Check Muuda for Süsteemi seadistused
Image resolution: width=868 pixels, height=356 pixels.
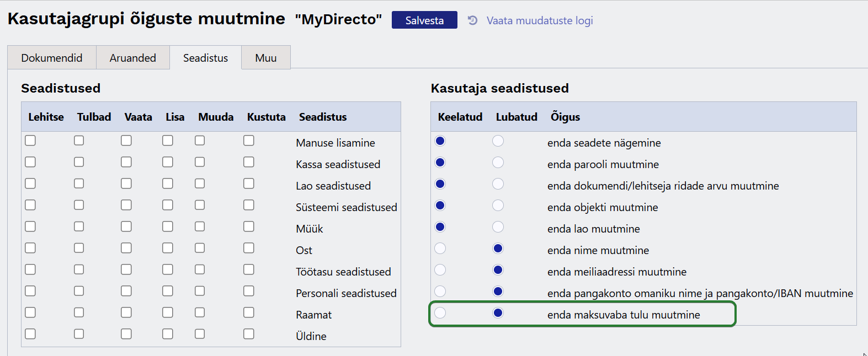[x=200, y=205]
